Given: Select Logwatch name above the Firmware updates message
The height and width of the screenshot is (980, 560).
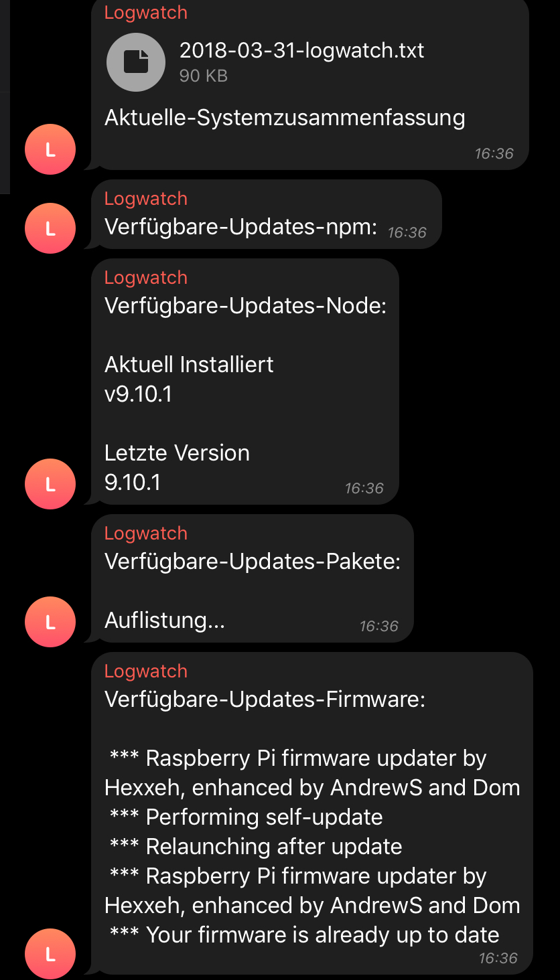Looking at the screenshot, I should tap(146, 671).
